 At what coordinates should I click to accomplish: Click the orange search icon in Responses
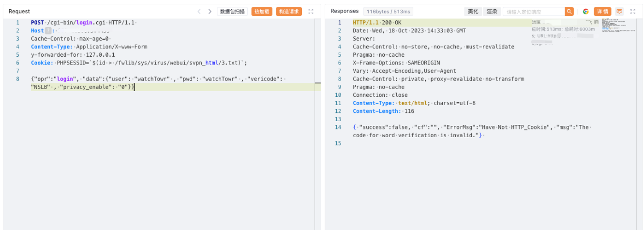pyautogui.click(x=569, y=12)
